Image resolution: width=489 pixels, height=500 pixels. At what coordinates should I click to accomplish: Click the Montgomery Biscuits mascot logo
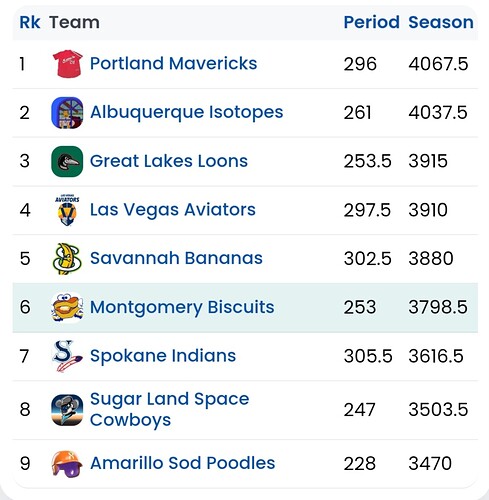67,307
